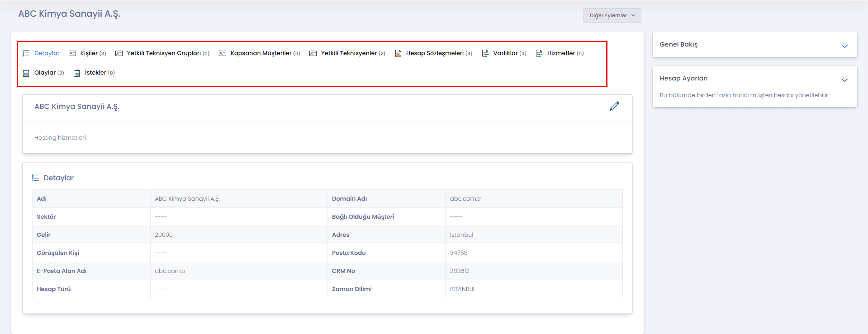Click the Kişiler tab card icon

pyautogui.click(x=72, y=53)
